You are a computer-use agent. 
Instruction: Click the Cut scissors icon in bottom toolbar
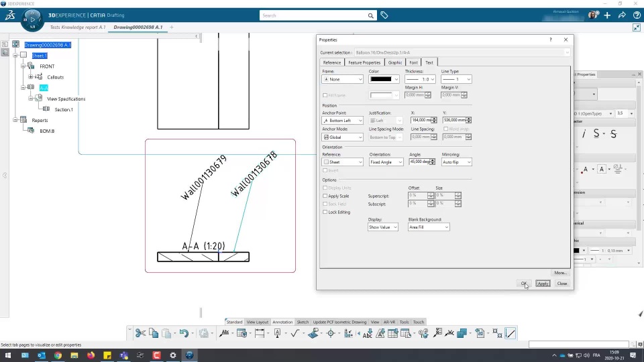coord(140,333)
